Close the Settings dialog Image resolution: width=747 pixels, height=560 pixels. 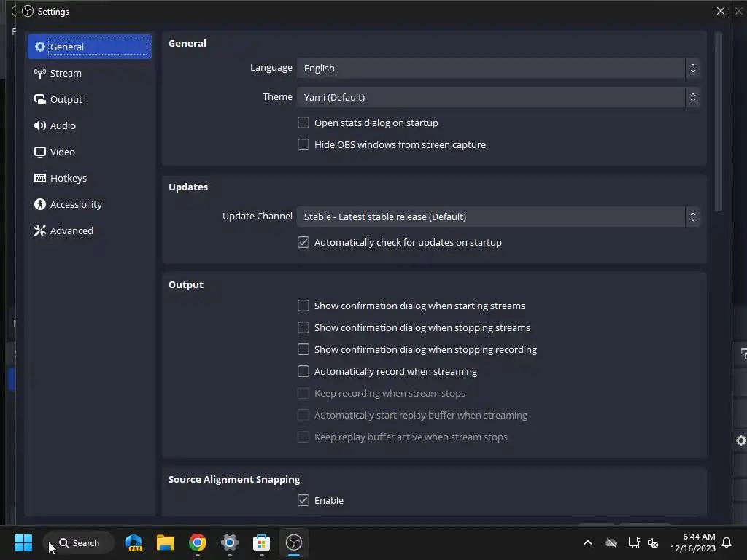(x=720, y=11)
